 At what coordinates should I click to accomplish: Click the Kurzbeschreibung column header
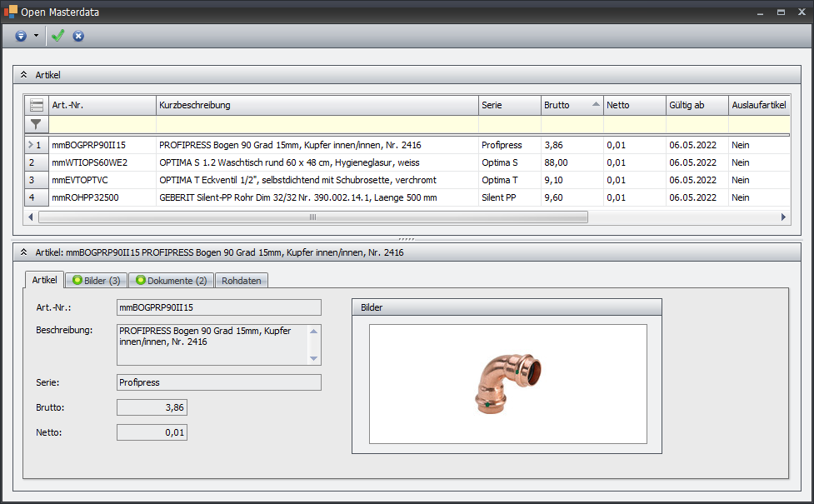click(317, 105)
